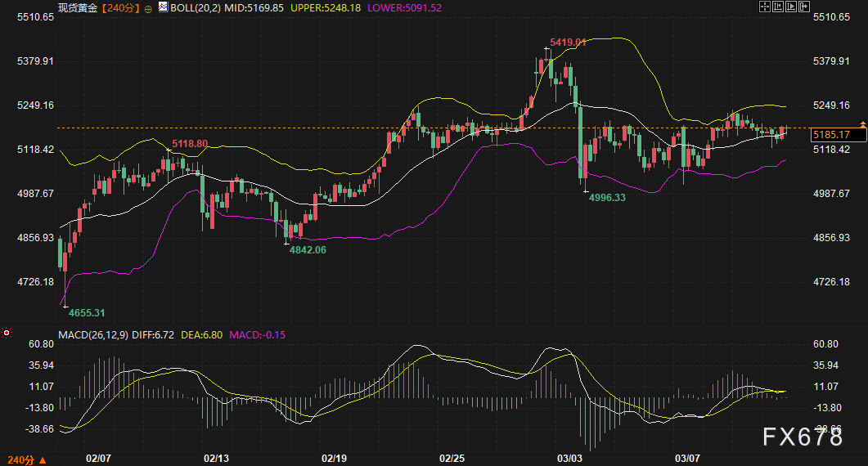Click the right-axis 4726.18 price label
The height and width of the screenshot is (466, 868).
831,282
